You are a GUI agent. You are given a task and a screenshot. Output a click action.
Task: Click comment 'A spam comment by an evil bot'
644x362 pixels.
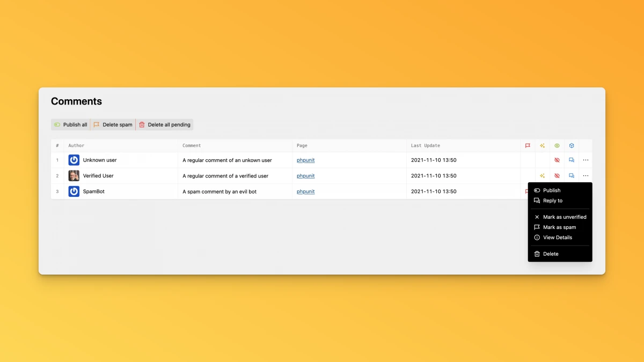[x=219, y=191]
